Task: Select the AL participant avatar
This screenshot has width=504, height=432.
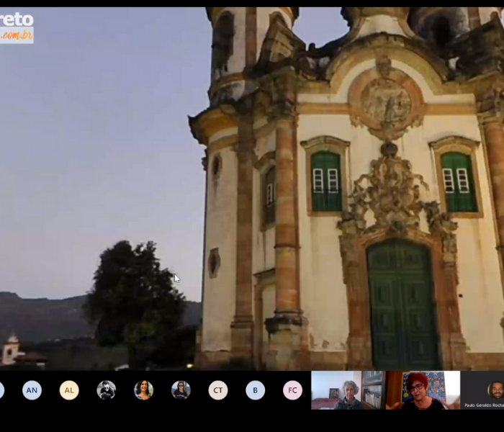Action: (x=69, y=390)
